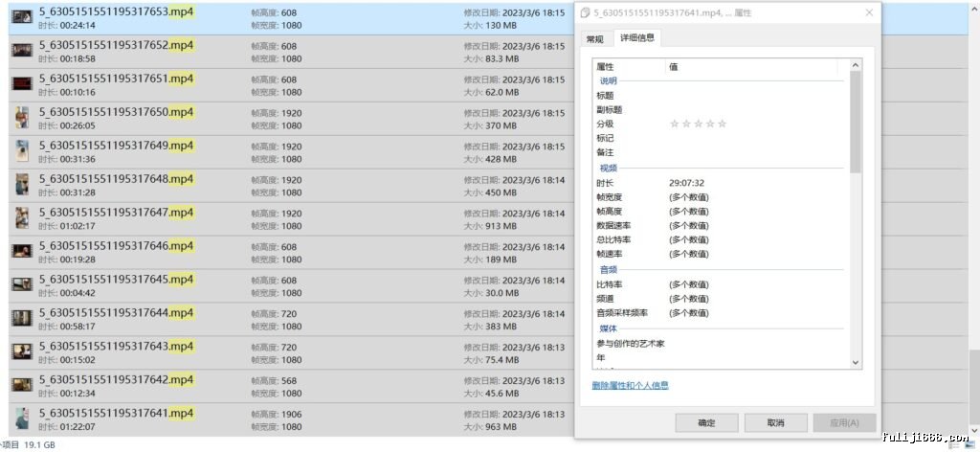Select the 帧宽度 (多个数值) row

pyautogui.click(x=719, y=197)
